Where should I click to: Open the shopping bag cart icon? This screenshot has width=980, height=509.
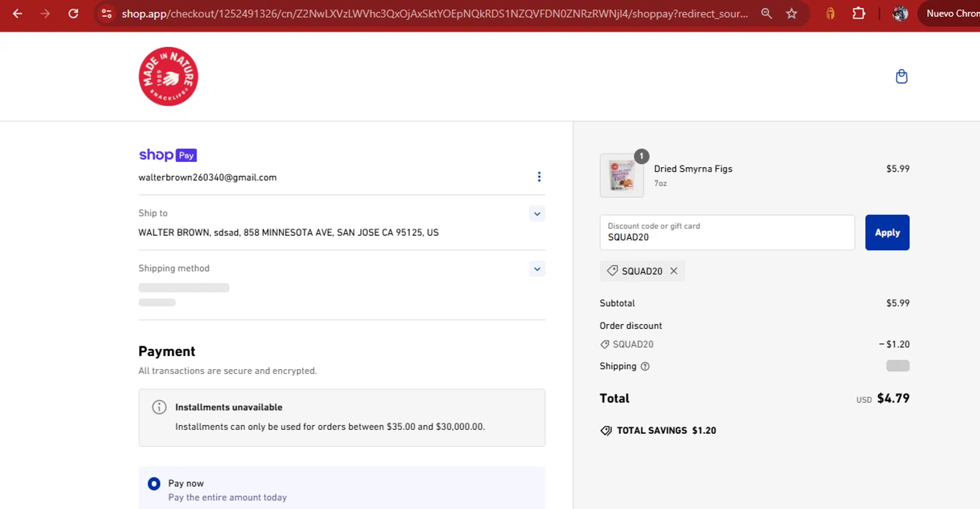902,76
